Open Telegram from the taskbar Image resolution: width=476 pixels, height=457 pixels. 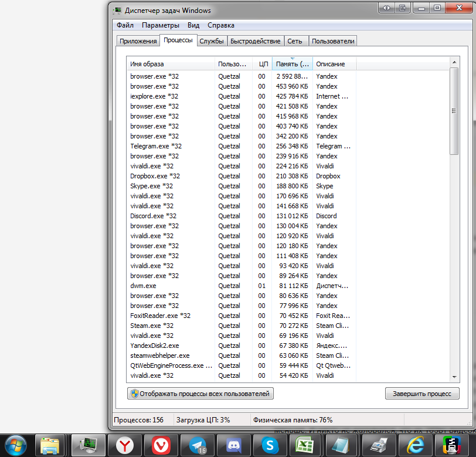(x=198, y=445)
